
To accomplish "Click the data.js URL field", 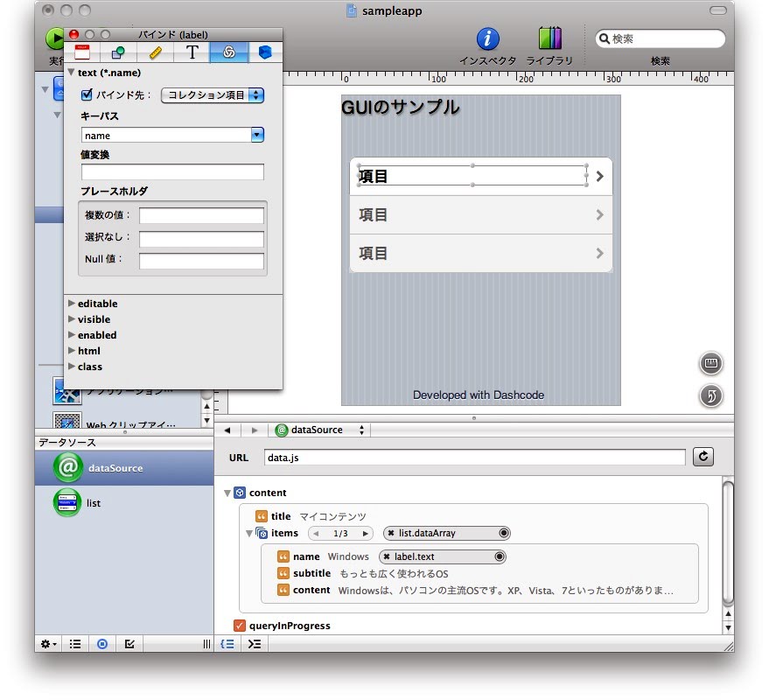I will (x=474, y=457).
